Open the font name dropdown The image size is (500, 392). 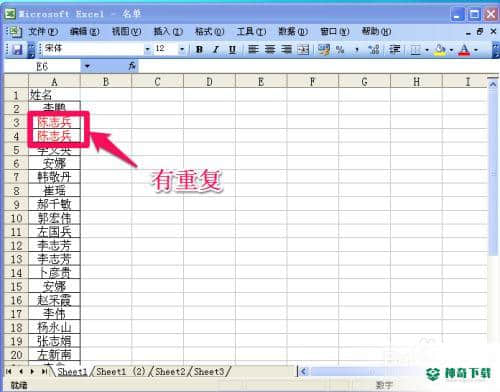pos(147,50)
